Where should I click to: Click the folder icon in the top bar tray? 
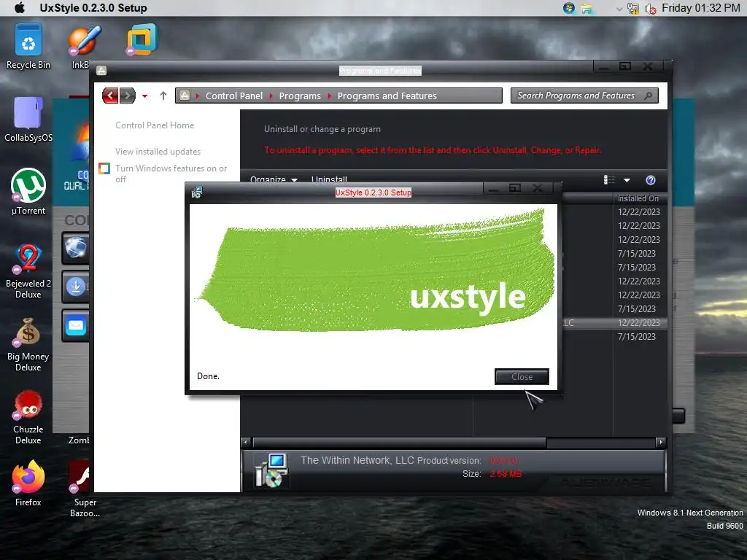pos(587,9)
